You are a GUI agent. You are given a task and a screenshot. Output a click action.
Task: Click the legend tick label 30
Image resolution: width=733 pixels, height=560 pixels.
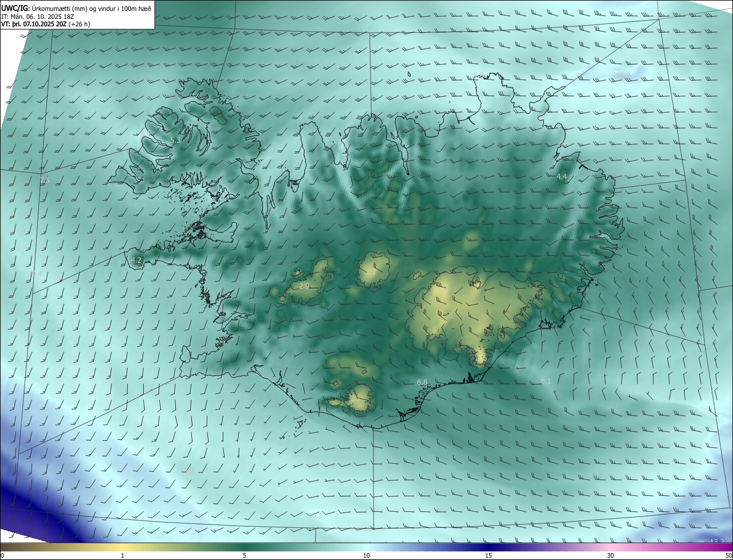pos(610,555)
